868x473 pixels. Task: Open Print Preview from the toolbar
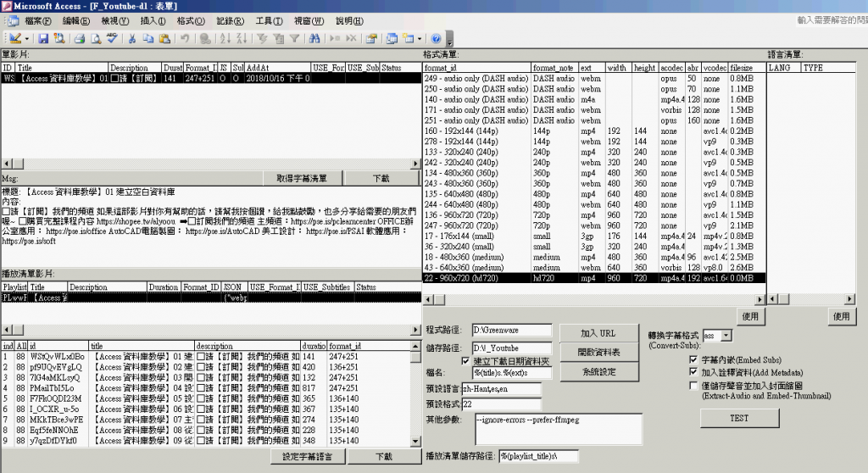click(x=96, y=39)
